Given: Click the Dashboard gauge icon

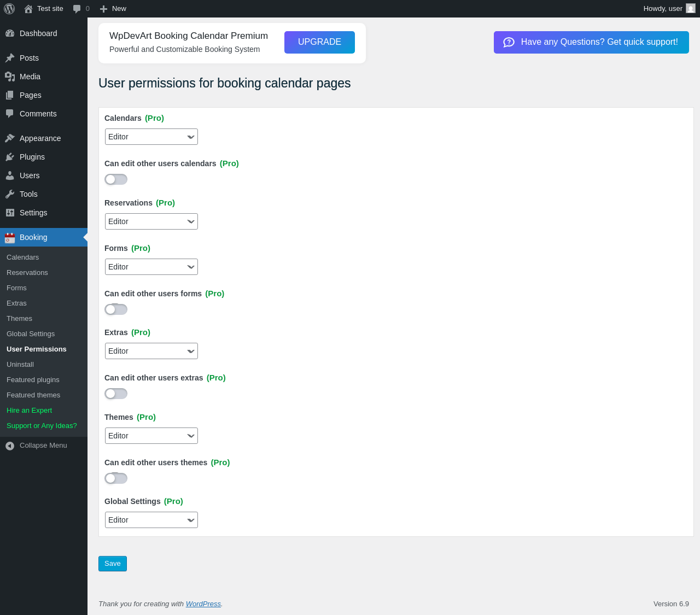Looking at the screenshot, I should 10,33.
